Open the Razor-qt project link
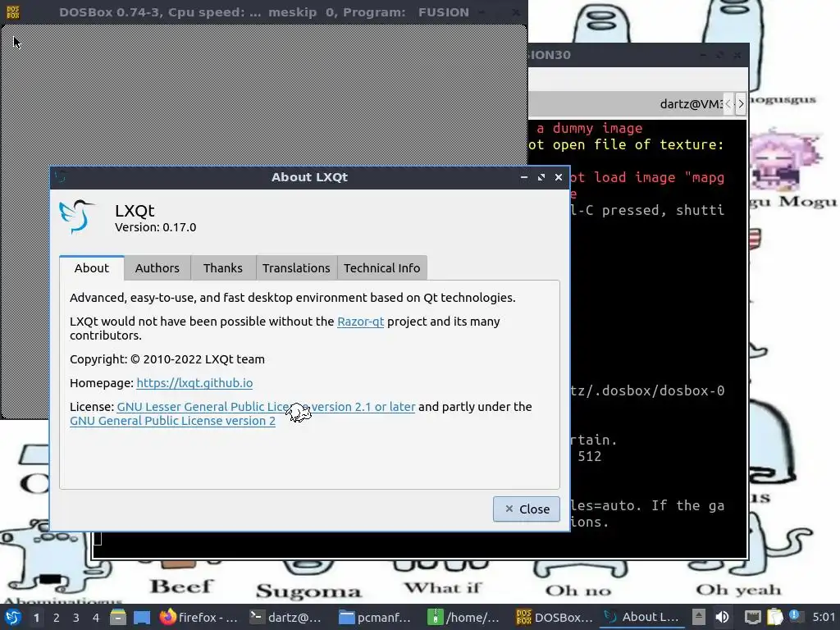 click(x=361, y=322)
